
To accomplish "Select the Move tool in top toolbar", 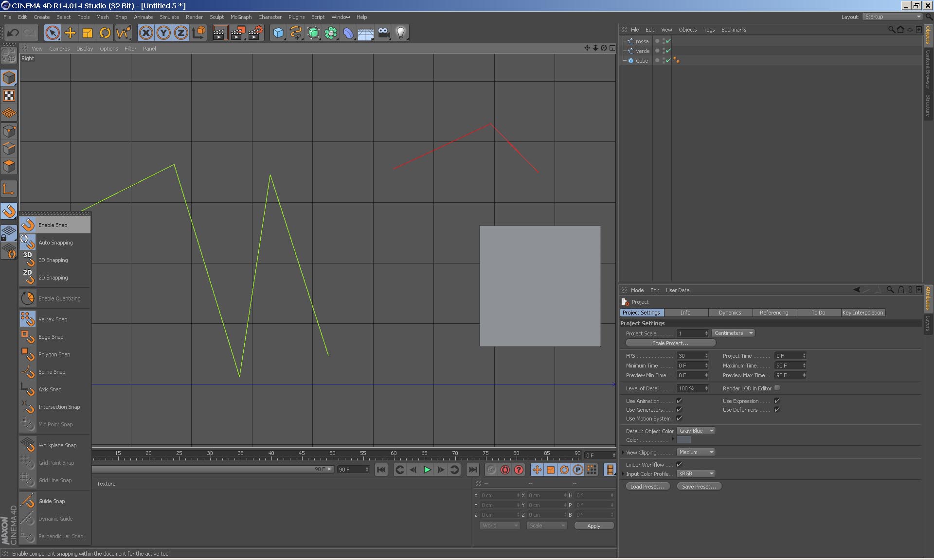I will point(70,33).
